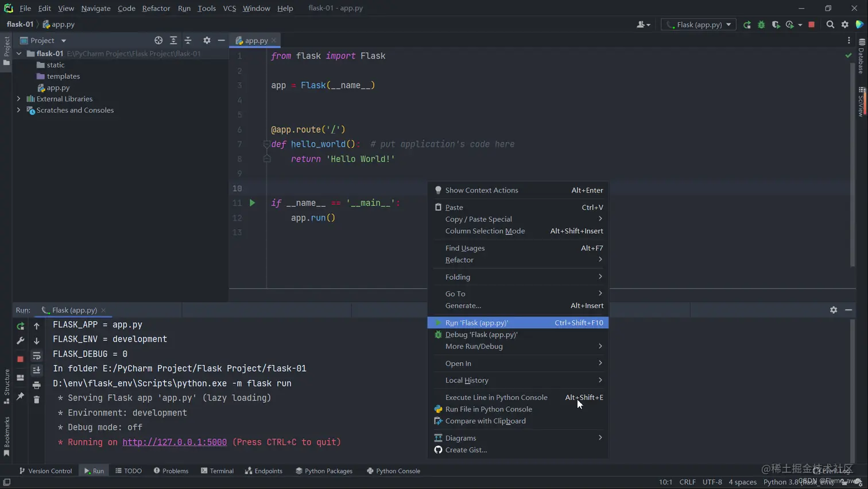
Task: Open Run panel settings gear
Action: tap(834, 310)
